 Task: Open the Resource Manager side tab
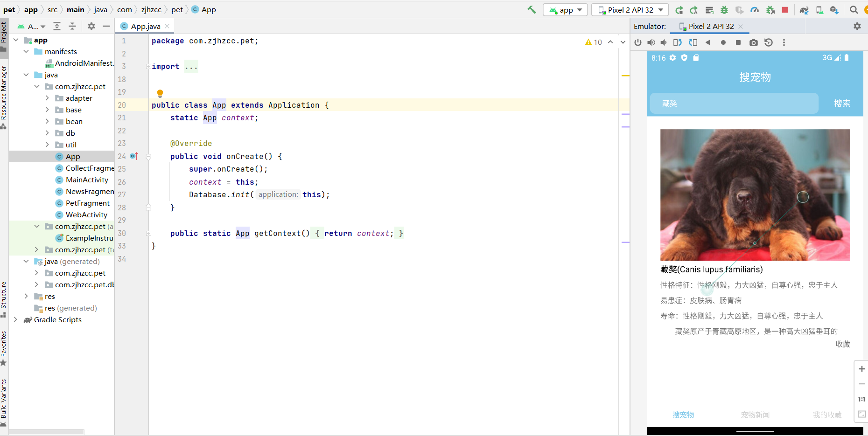(x=4, y=97)
